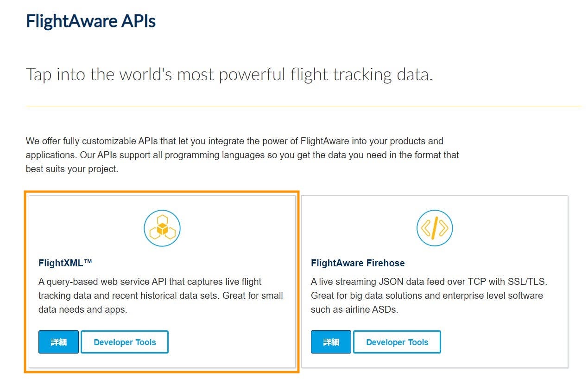Click the yellow hexagon inside the FlightXML badge
The width and height of the screenshot is (588, 386).
[162, 228]
